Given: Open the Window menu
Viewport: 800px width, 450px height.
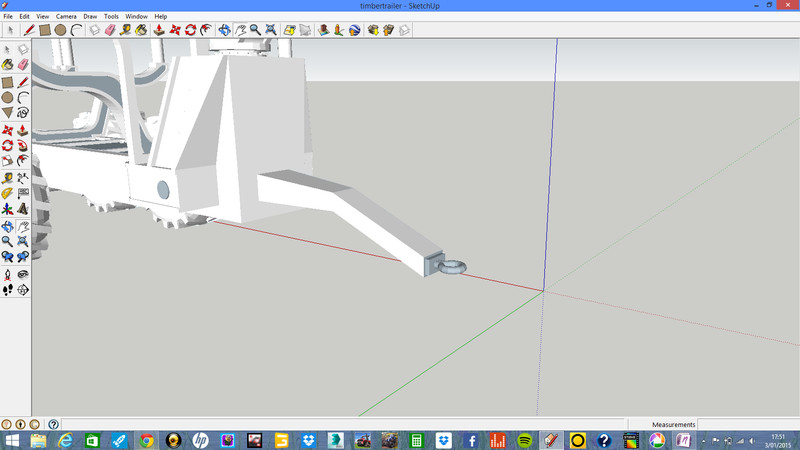Looking at the screenshot, I should [136, 16].
